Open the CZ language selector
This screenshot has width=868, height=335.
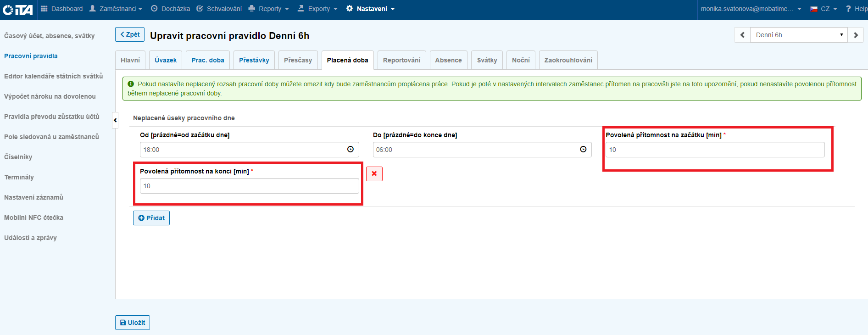click(x=823, y=9)
